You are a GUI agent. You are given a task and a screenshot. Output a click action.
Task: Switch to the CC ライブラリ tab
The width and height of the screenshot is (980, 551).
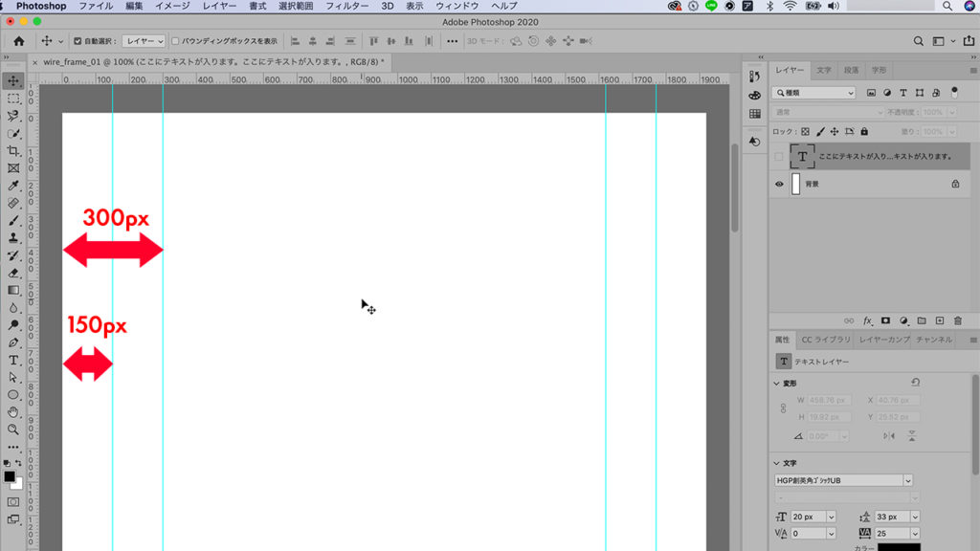pyautogui.click(x=826, y=340)
